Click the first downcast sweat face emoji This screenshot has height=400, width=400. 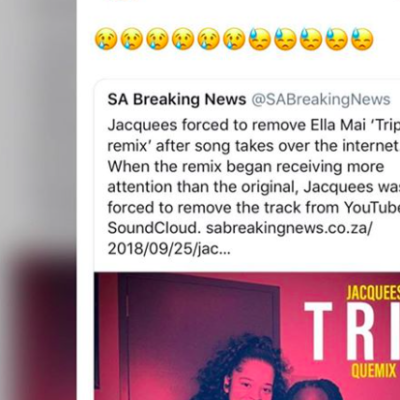coord(260,39)
